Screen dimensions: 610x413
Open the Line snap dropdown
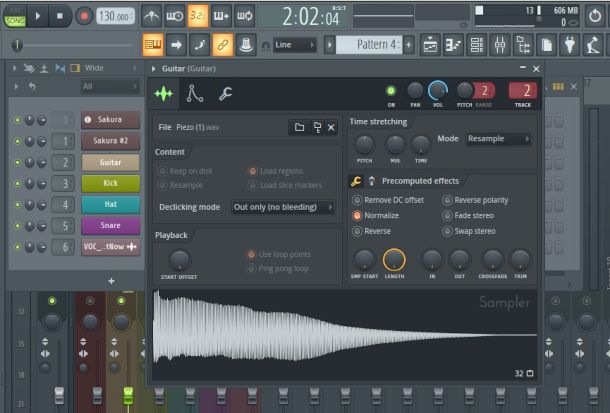coord(294,45)
